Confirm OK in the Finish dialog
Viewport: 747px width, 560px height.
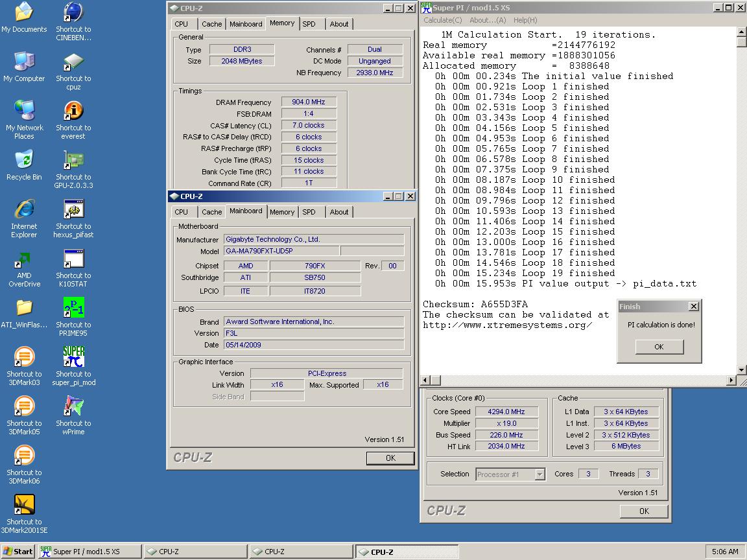[x=659, y=347]
